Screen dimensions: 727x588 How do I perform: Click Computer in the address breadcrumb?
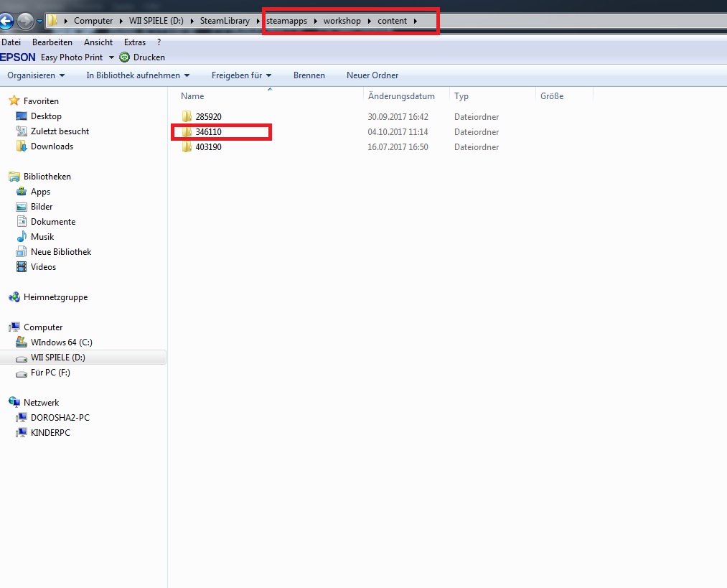pyautogui.click(x=93, y=21)
